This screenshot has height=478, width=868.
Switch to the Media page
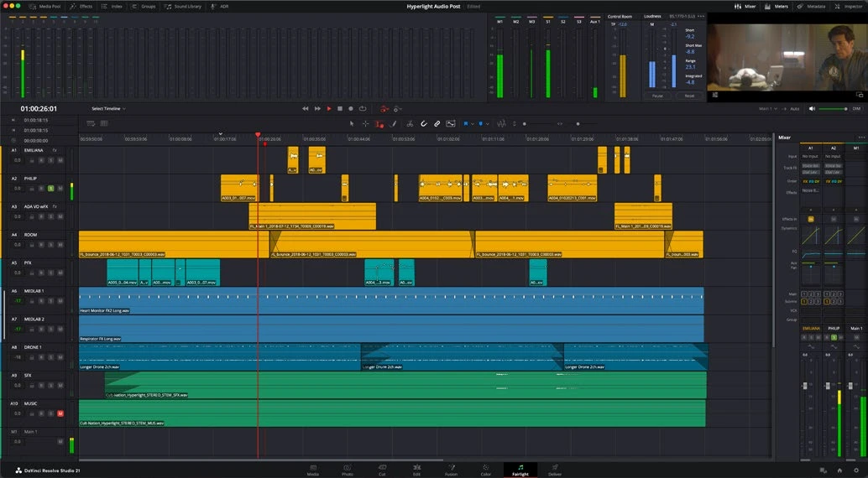pyautogui.click(x=313, y=470)
